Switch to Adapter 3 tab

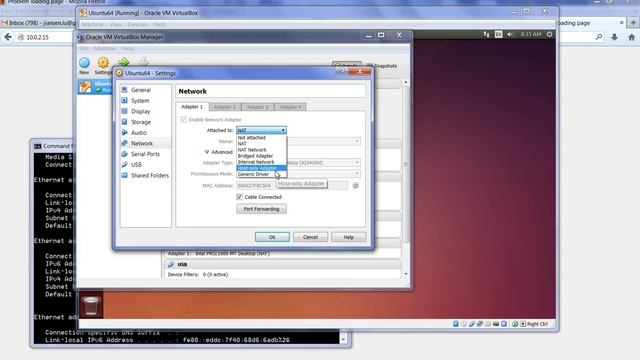[x=258, y=107]
